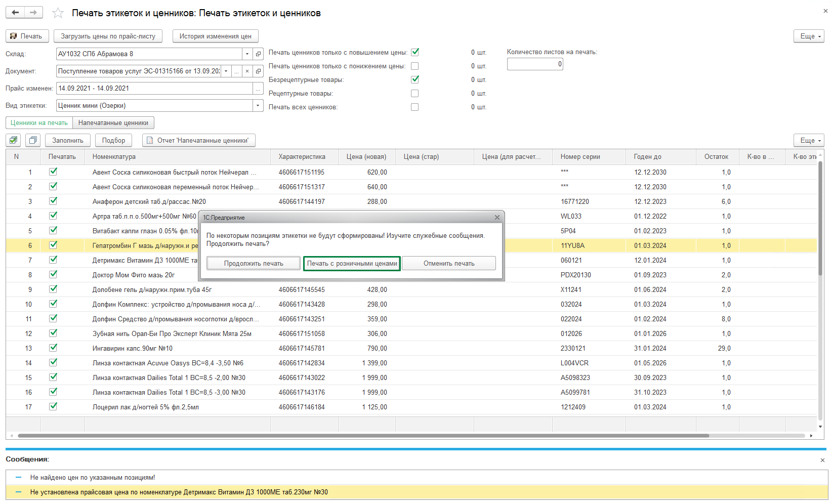832x504 pixels.
Task: Click the back navigation arrow
Action: point(15,13)
